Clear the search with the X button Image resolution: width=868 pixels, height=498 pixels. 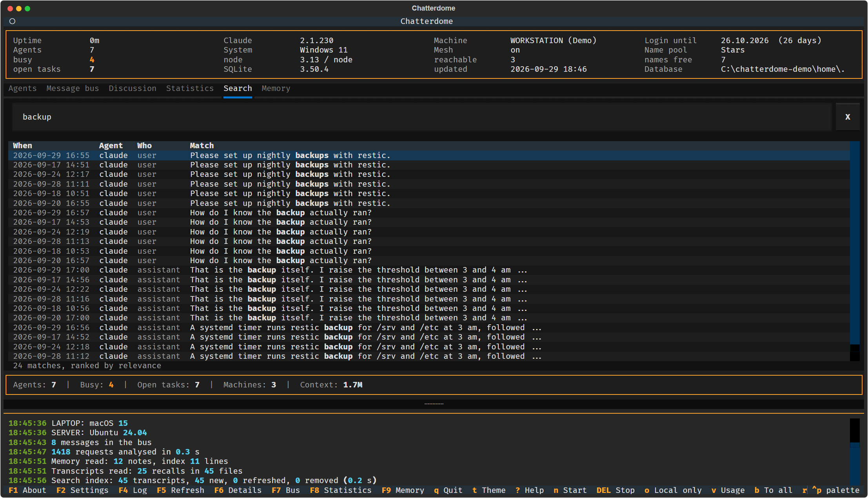847,117
